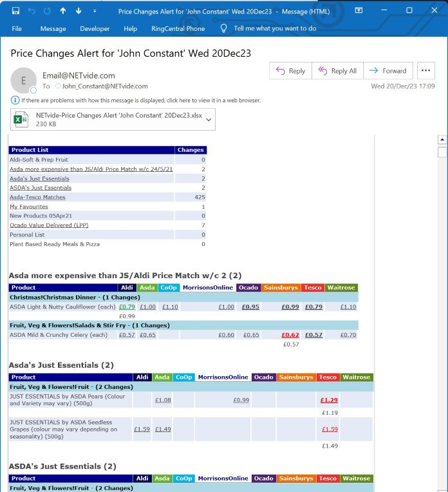Click 'Plant Based Ready Meals & Pizza' row
448x492 pixels.
click(x=107, y=244)
